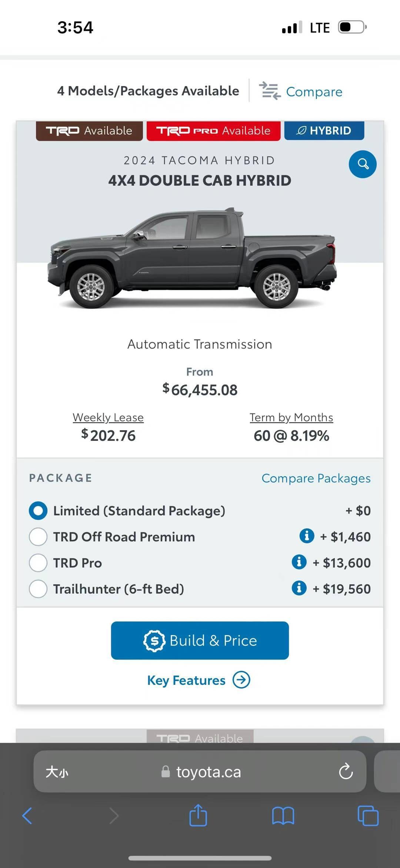Tap Weekly Lease underlined label
This screenshot has height=868, width=400.
point(108,417)
